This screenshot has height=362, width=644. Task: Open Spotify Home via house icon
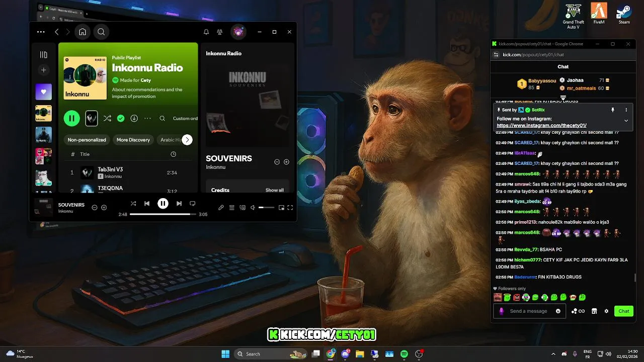(83, 32)
